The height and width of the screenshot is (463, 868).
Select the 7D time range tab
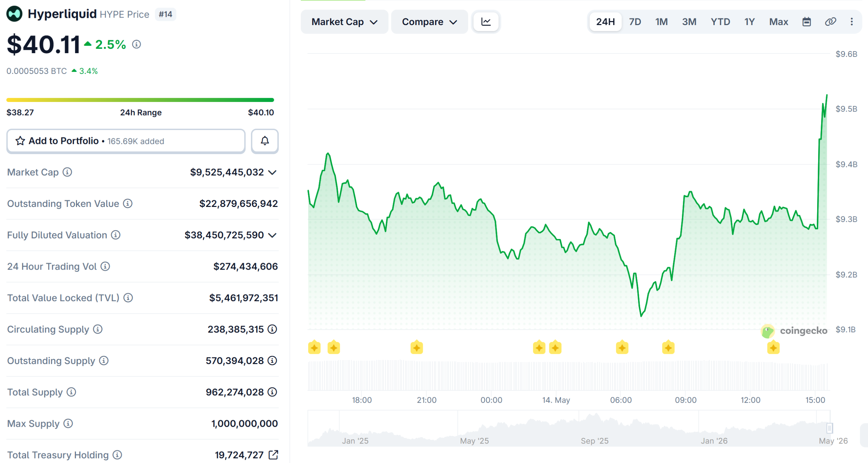635,22
